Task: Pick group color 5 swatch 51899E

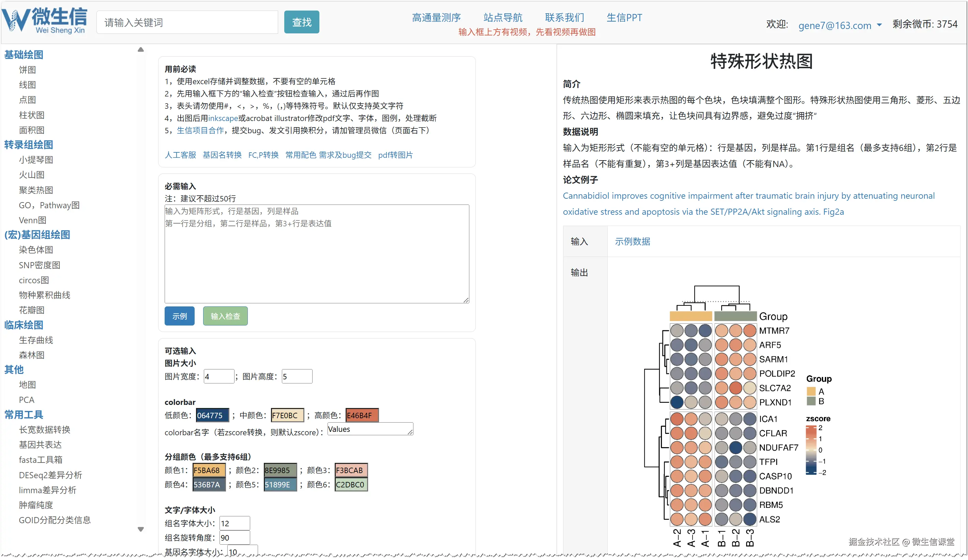Action: coord(280,484)
